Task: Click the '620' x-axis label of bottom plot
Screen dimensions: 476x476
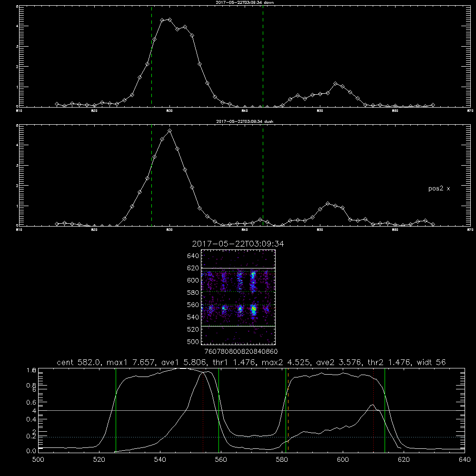Action: click(x=404, y=460)
